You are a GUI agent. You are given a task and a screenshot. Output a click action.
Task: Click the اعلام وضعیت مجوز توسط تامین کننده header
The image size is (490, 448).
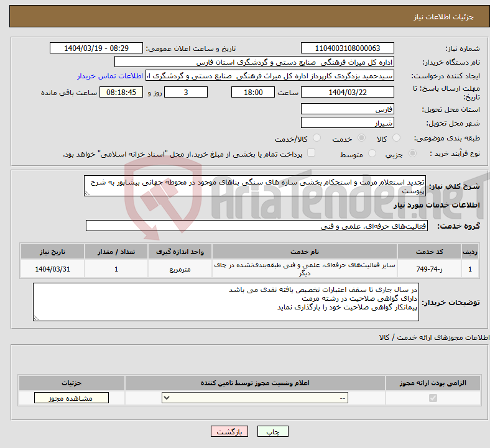click(x=255, y=383)
